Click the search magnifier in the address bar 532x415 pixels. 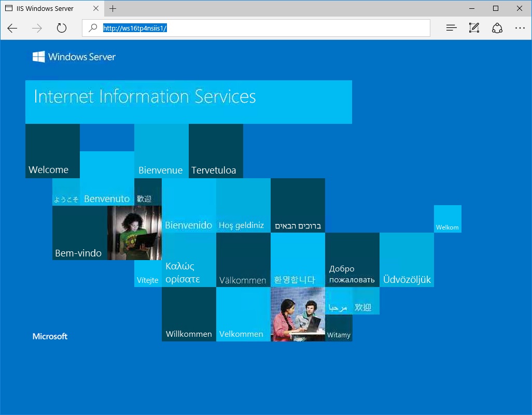point(93,28)
